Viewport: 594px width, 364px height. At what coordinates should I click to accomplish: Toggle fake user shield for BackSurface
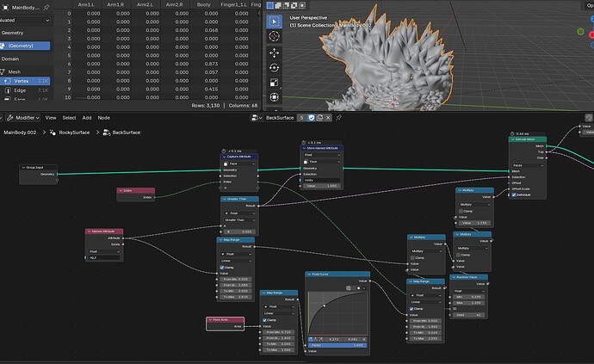(x=312, y=118)
